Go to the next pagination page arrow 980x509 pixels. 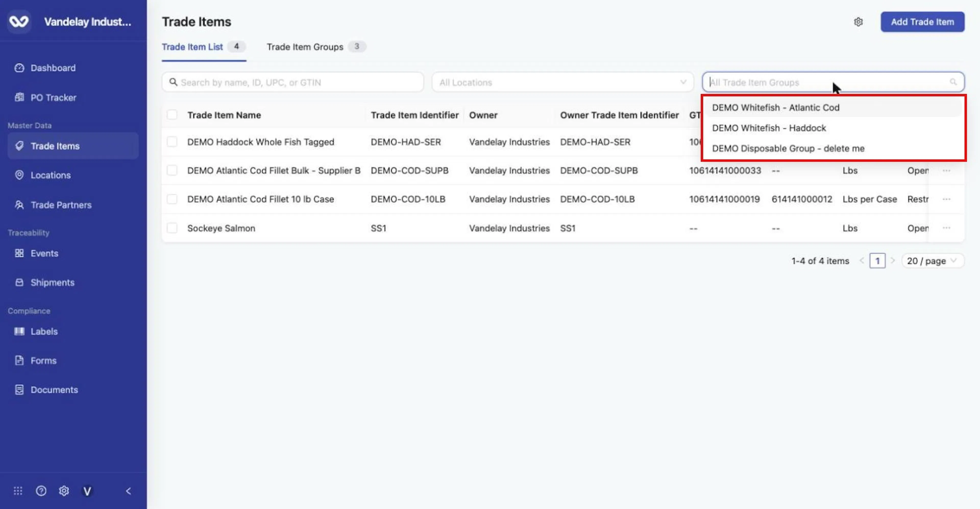click(x=892, y=261)
